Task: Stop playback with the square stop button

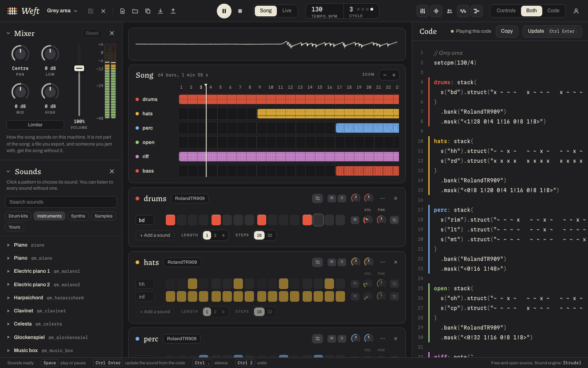Action: coord(240,11)
